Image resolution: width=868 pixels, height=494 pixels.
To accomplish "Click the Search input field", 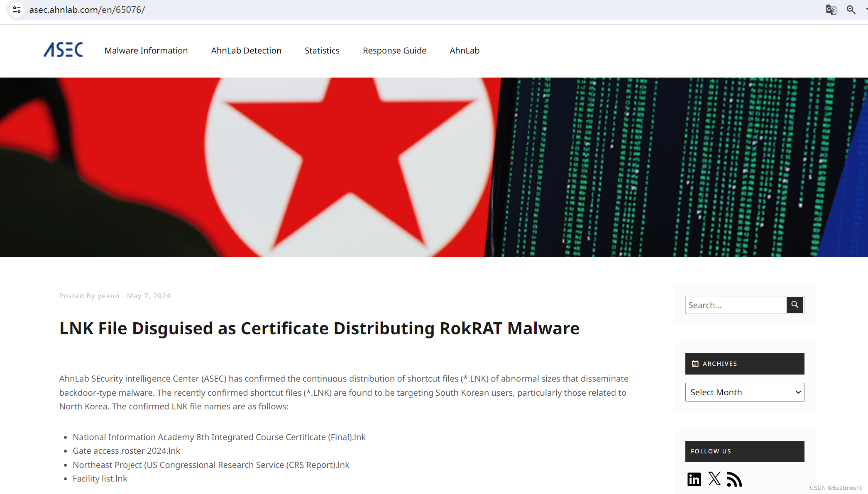I will (x=736, y=305).
